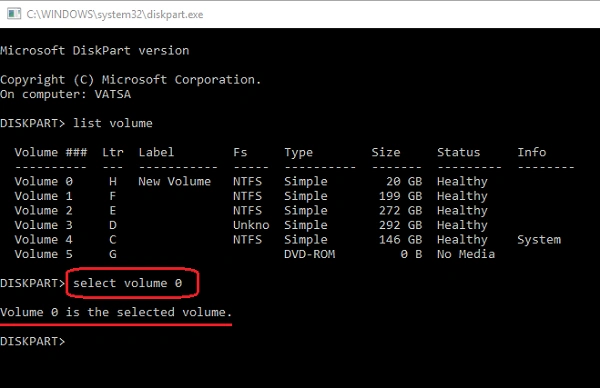Click the last empty DISKPART> prompt
This screenshot has height=388, width=600.
coord(33,341)
